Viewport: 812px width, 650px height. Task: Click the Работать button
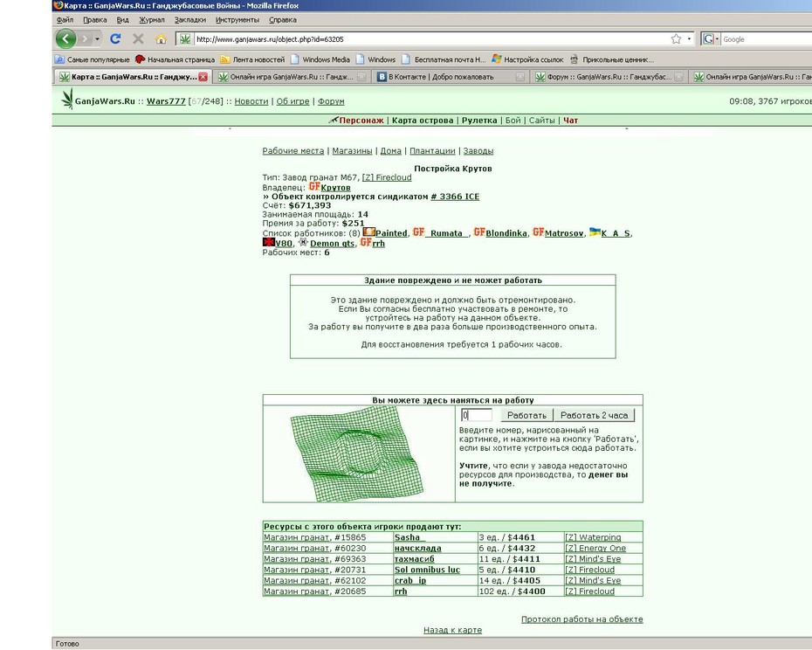tap(526, 415)
